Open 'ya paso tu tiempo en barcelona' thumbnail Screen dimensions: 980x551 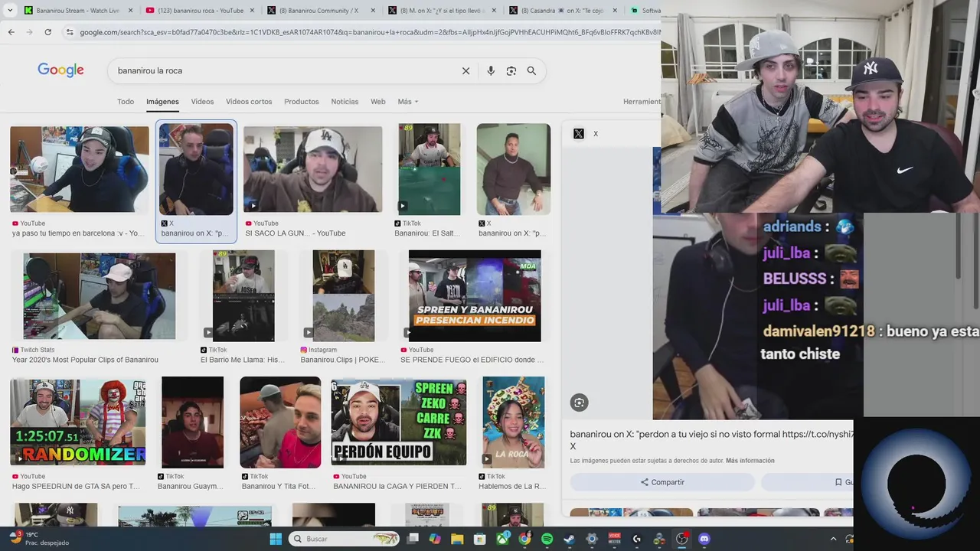coord(80,169)
